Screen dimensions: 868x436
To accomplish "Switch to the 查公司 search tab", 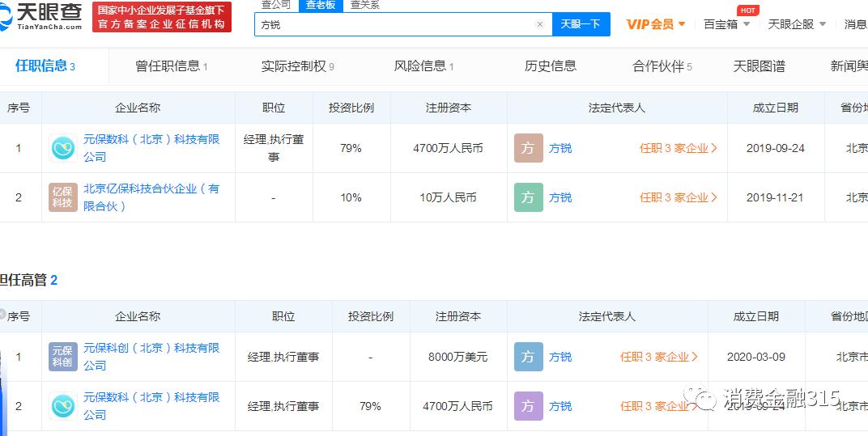I will click(x=276, y=5).
